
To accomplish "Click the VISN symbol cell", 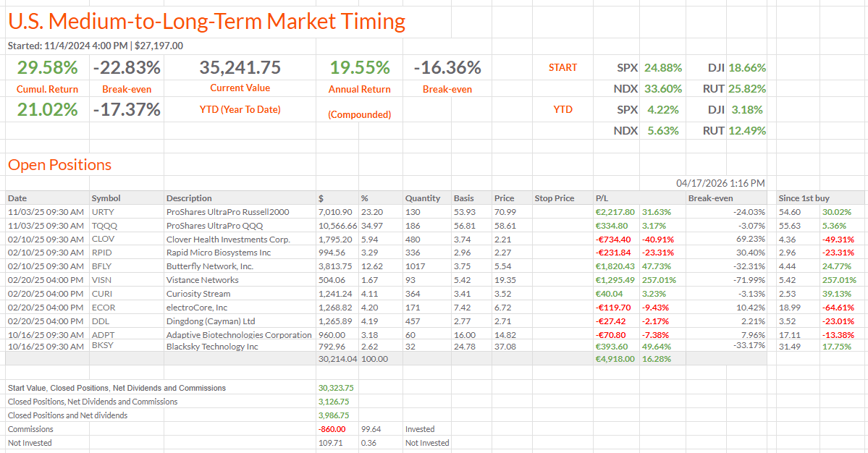I will pos(101,280).
